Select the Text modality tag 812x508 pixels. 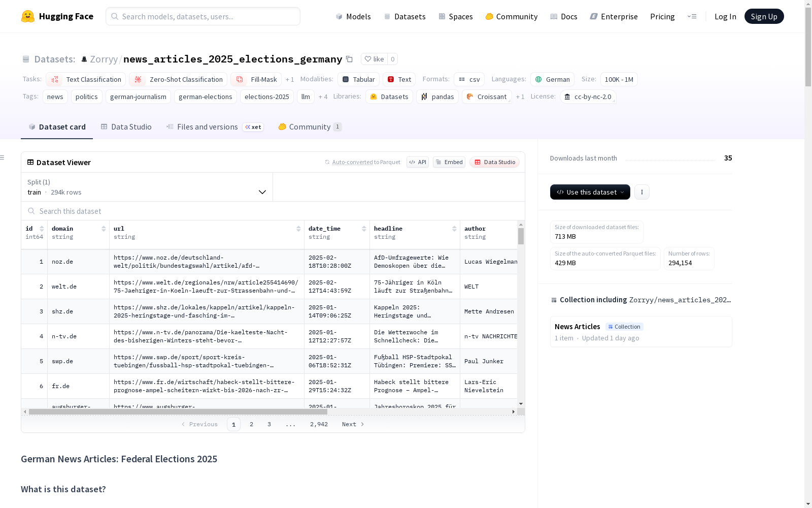(x=399, y=79)
